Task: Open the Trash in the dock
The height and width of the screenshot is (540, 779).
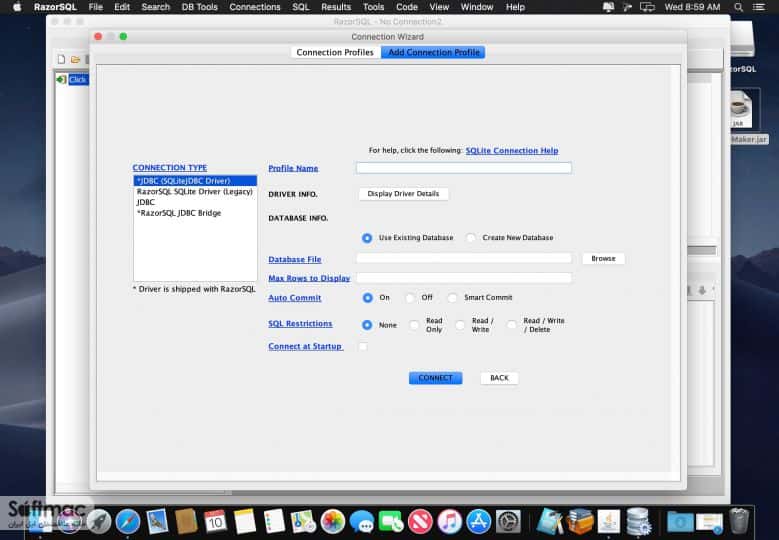Action: (739, 521)
